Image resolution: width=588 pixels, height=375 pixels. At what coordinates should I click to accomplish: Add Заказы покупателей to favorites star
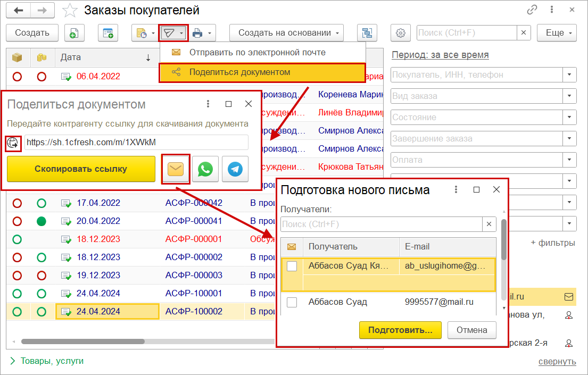coord(70,11)
